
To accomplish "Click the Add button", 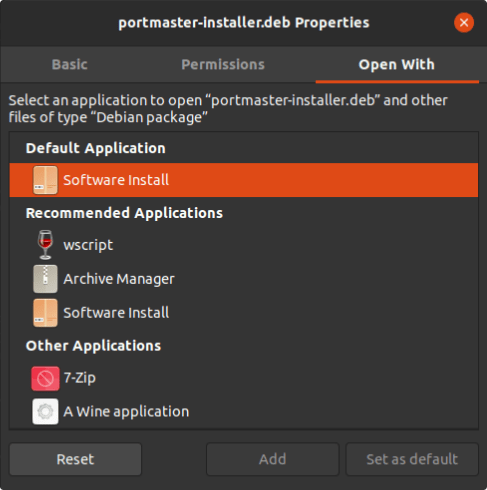I will (273, 459).
